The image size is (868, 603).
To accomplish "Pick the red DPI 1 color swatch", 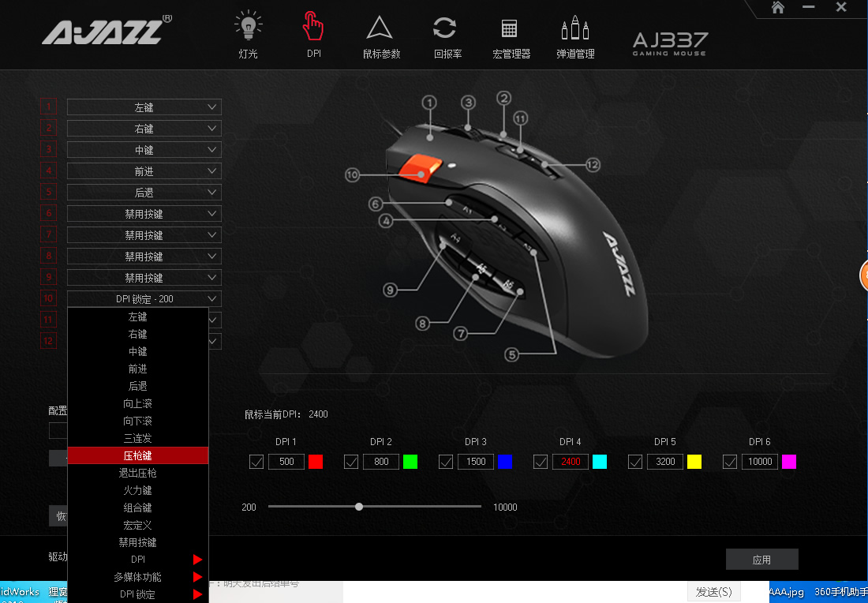I will tap(316, 461).
